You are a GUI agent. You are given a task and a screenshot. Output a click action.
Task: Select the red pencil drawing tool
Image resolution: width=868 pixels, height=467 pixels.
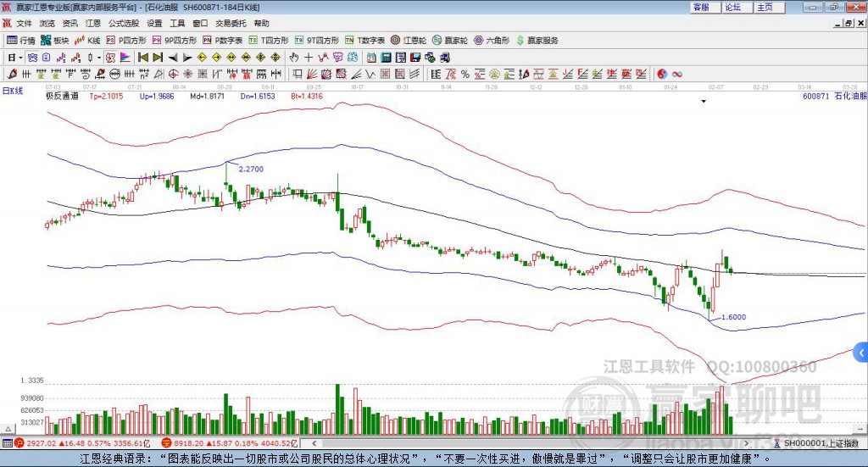coord(12,74)
